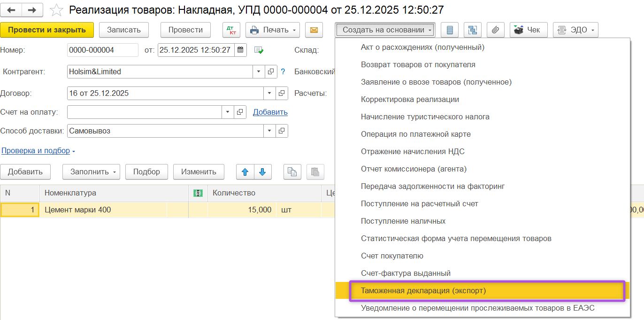Screen dimensions: 644x320
Task: Open the Способ доставки dropdown
Action: [x=270, y=131]
